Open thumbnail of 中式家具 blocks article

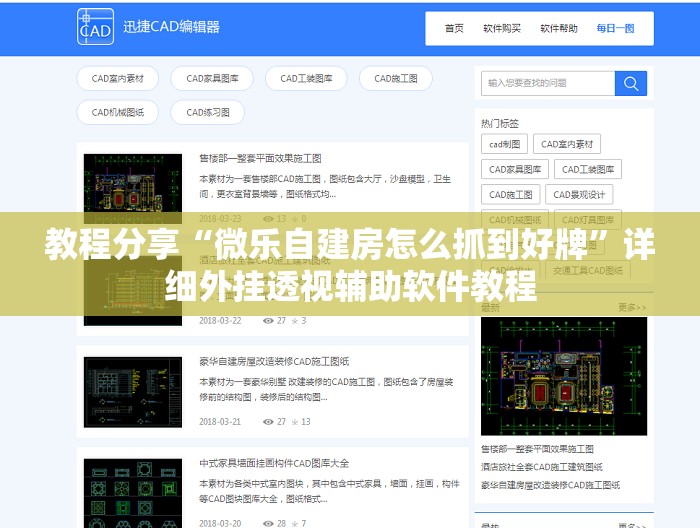(133, 493)
